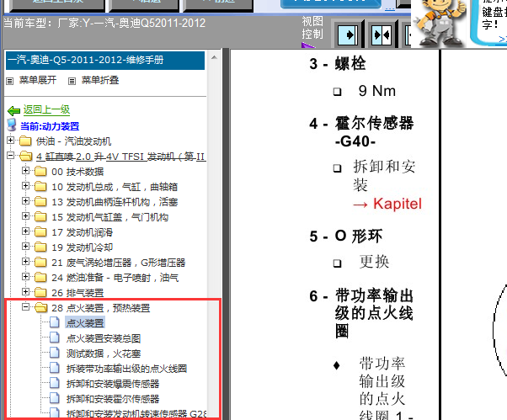The height and width of the screenshot is (420, 507).
Task: Expand the 供油 - 汽油发动机 node
Action: click(10, 141)
